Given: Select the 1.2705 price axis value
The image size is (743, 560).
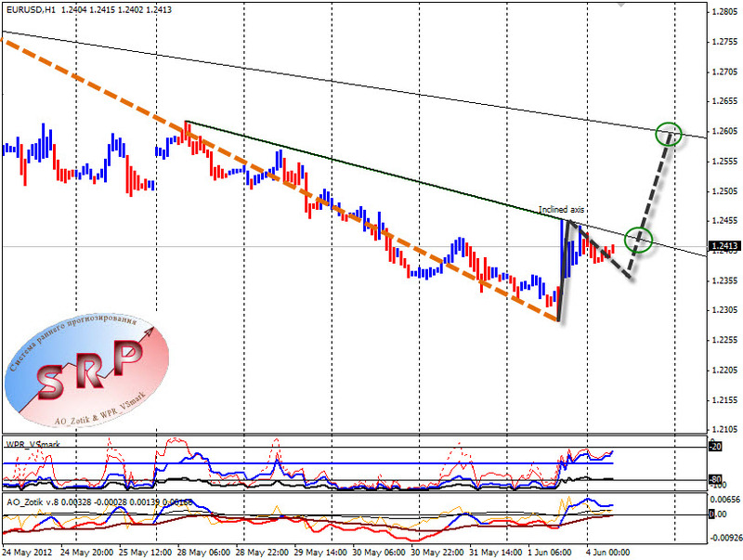Looking at the screenshot, I should click(725, 72).
